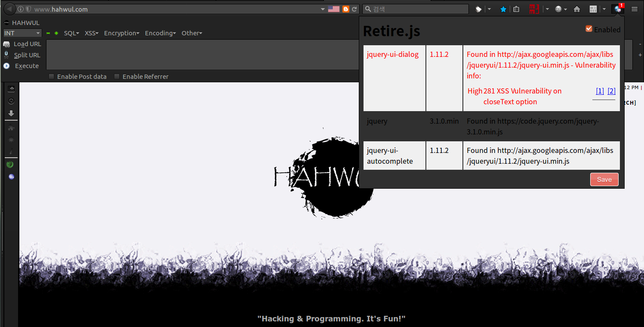Click the green minus HackBar icon
The height and width of the screenshot is (327, 644).
pos(48,33)
